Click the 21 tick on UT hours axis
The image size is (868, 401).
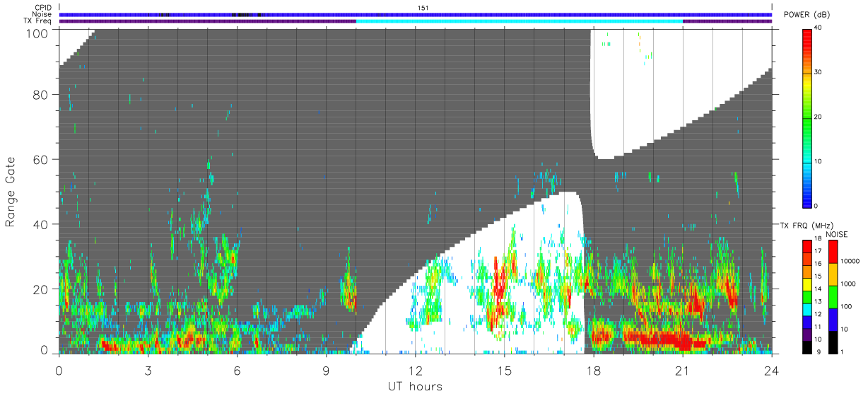tap(683, 369)
